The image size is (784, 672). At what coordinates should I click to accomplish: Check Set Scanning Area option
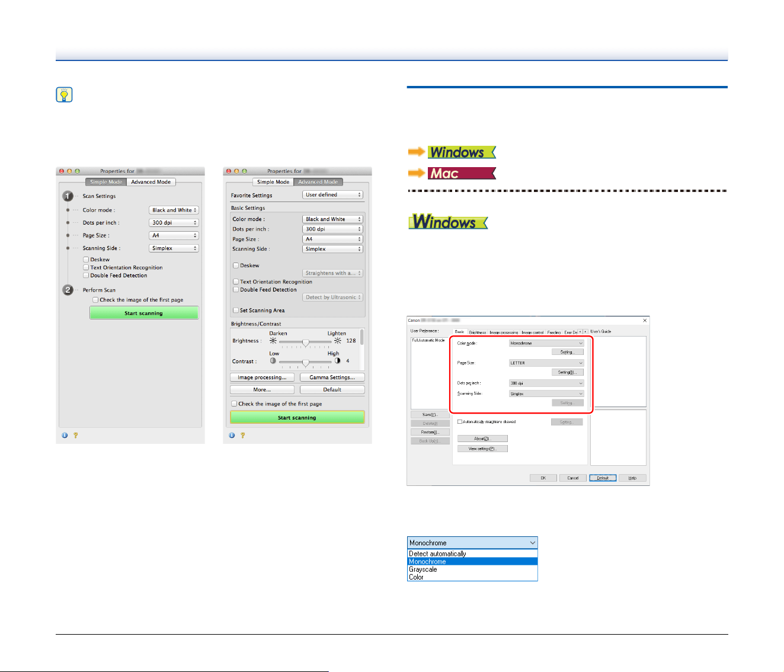point(236,311)
